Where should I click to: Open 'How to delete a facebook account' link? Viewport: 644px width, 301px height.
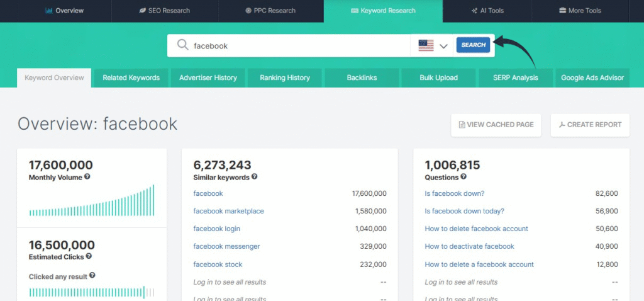(479, 264)
